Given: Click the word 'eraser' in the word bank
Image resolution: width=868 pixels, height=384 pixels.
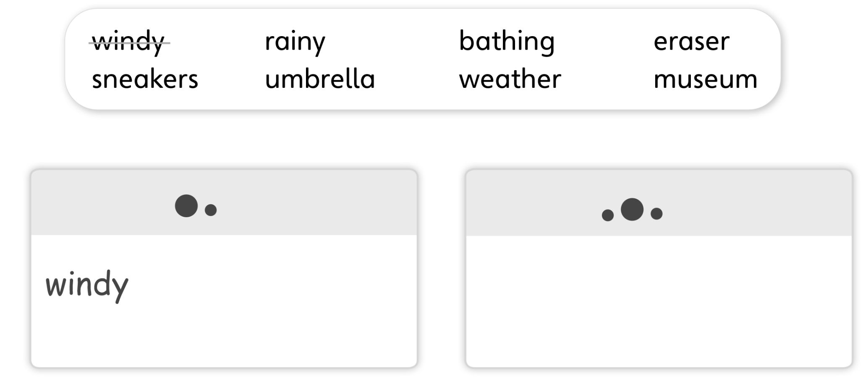Looking at the screenshot, I should pos(690,41).
